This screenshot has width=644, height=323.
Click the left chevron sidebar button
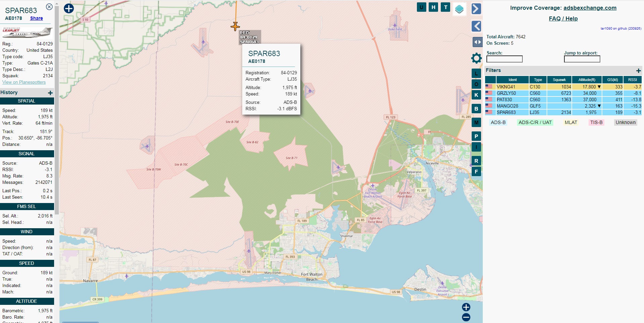476,26
